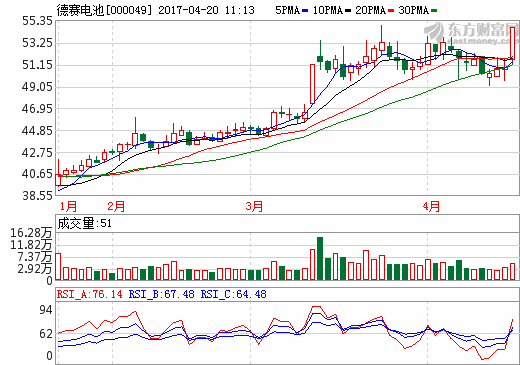The height and width of the screenshot is (365, 520).
Task: Click the 10PMA black legend swatch
Action: point(348,11)
